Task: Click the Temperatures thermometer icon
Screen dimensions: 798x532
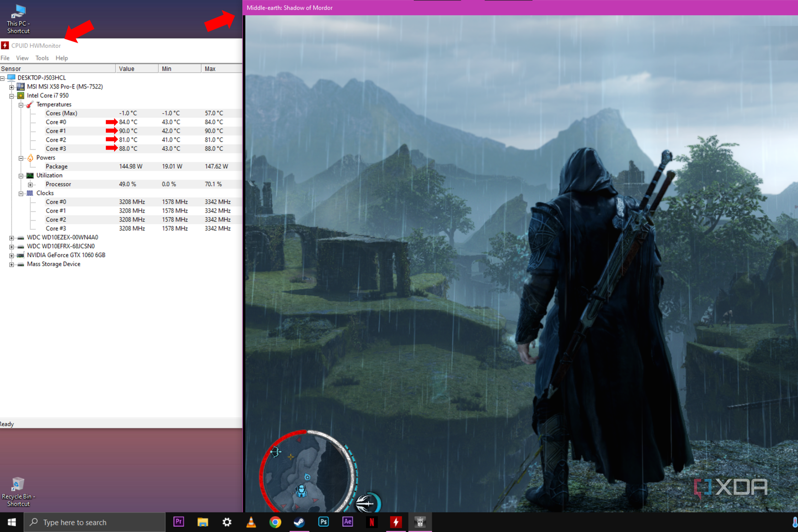Action: pos(30,104)
